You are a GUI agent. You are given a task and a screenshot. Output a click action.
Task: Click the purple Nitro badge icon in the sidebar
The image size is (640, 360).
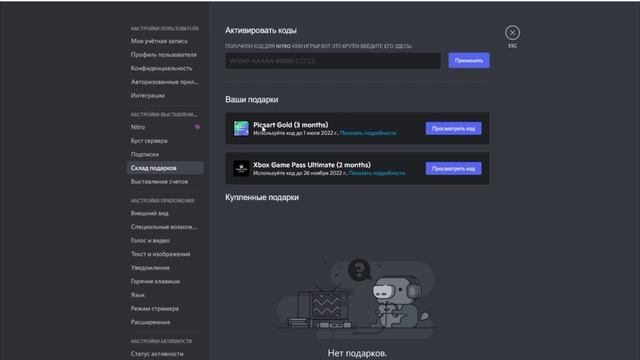[197, 127]
